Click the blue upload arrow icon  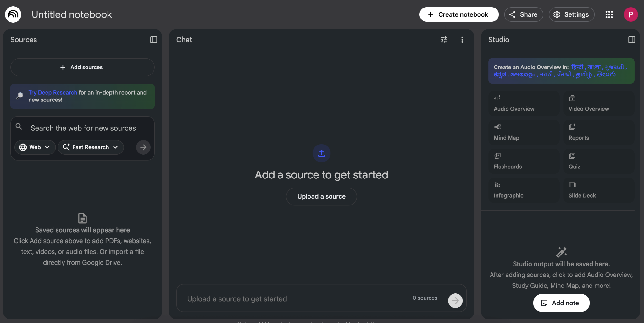pos(321,153)
